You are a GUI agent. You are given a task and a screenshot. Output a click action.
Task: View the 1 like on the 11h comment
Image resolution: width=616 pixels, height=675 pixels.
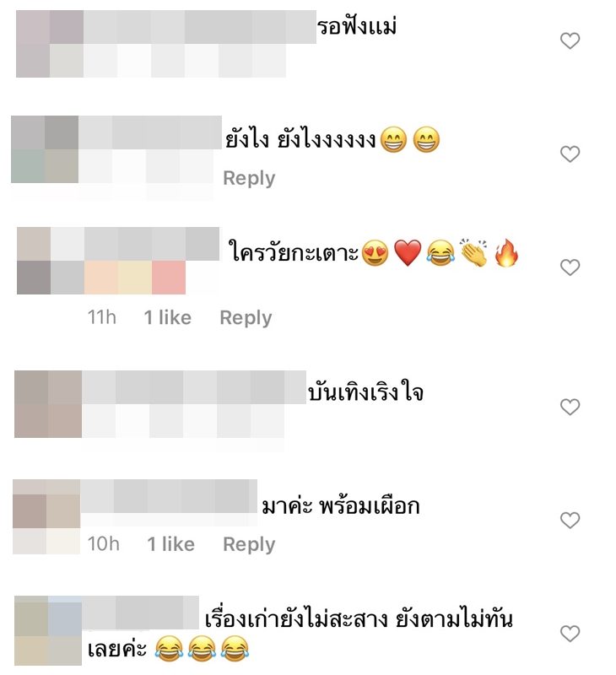(x=167, y=318)
